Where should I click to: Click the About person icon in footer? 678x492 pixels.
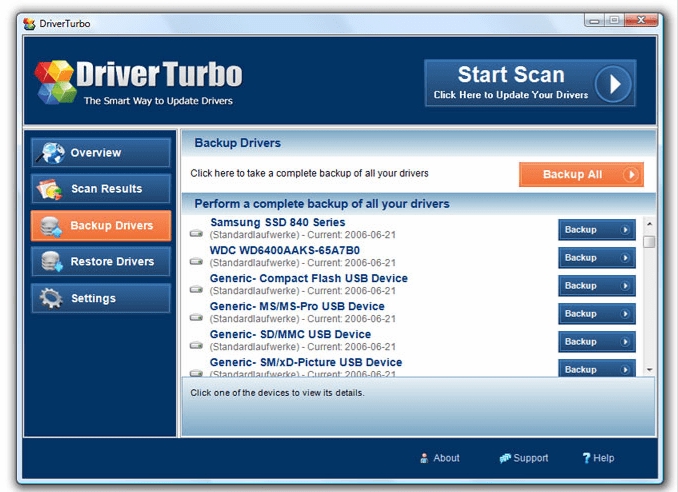click(424, 458)
